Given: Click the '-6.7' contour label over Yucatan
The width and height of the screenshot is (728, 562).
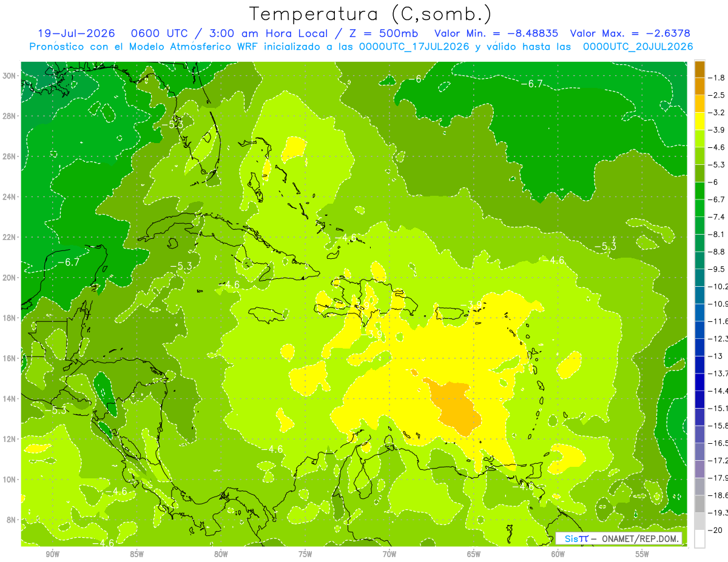Looking at the screenshot, I should 69,262.
